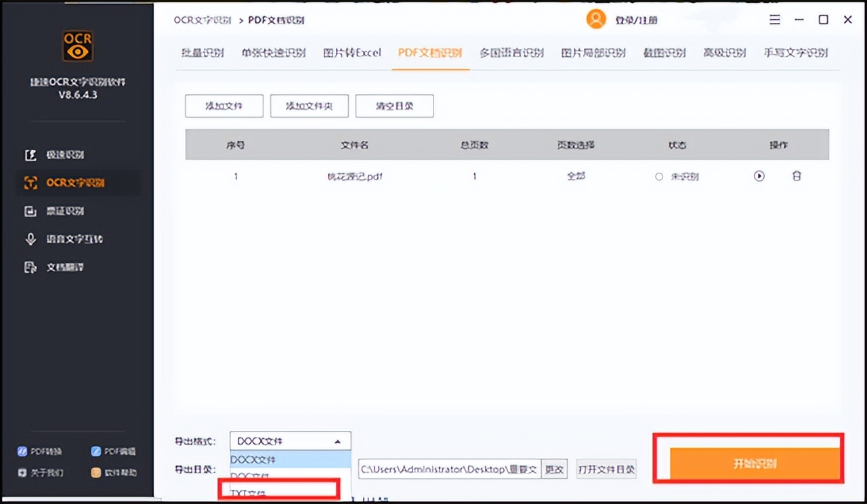The image size is (867, 504).
Task: Launch PDF转换 from the bottom left
Action: coord(39,450)
